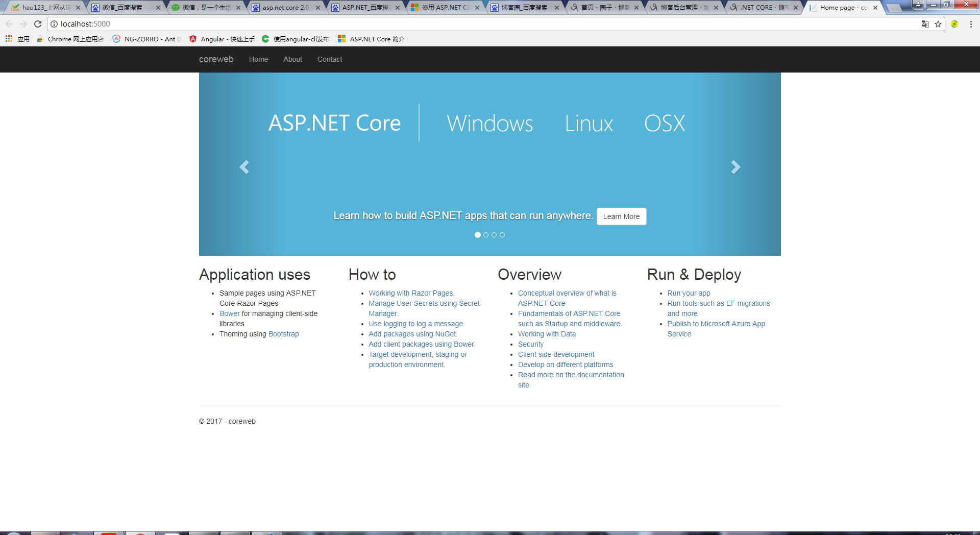Open Chrome's three-dot menu
Screen dimensions: 980x535
971,24
